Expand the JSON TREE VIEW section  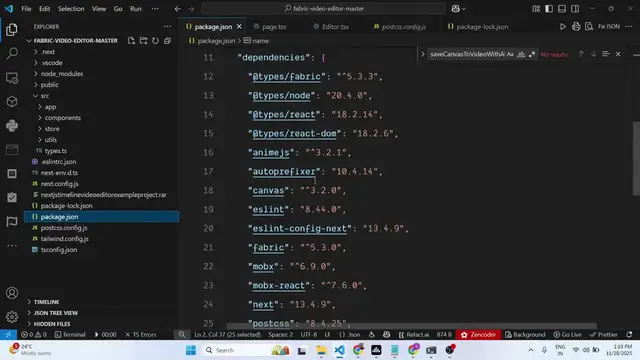[x=56, y=313]
